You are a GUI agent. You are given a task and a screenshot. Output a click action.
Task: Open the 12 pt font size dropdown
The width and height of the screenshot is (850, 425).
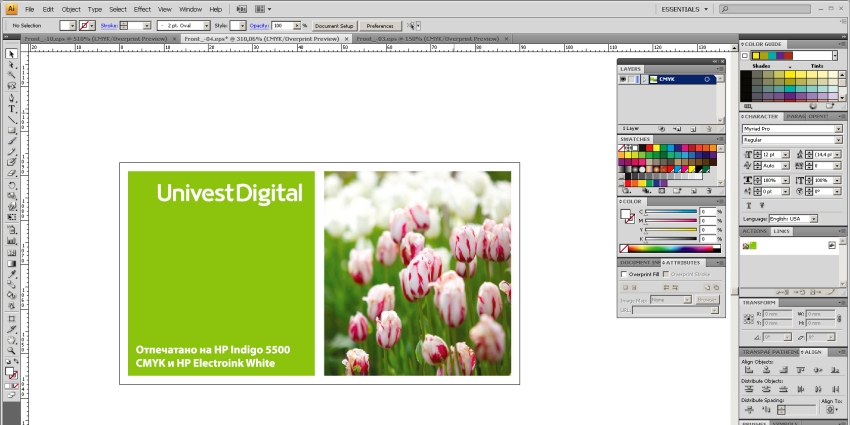click(x=785, y=155)
